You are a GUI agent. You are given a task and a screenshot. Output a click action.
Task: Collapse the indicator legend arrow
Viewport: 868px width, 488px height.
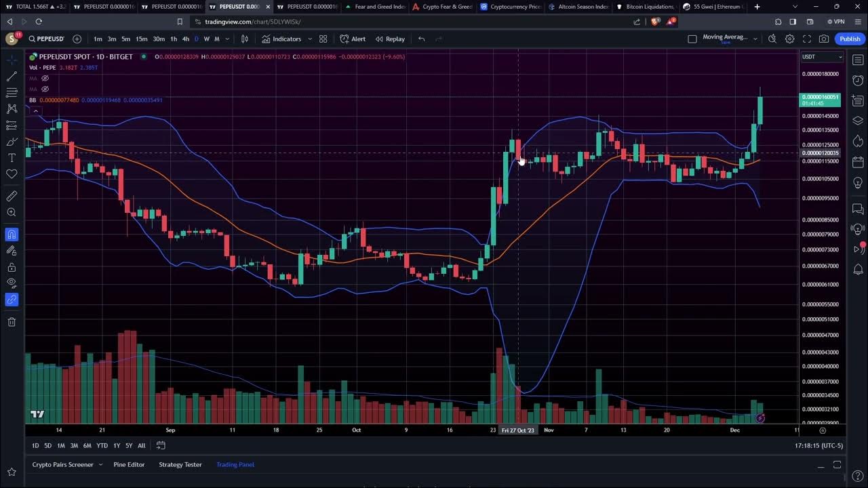point(35,110)
